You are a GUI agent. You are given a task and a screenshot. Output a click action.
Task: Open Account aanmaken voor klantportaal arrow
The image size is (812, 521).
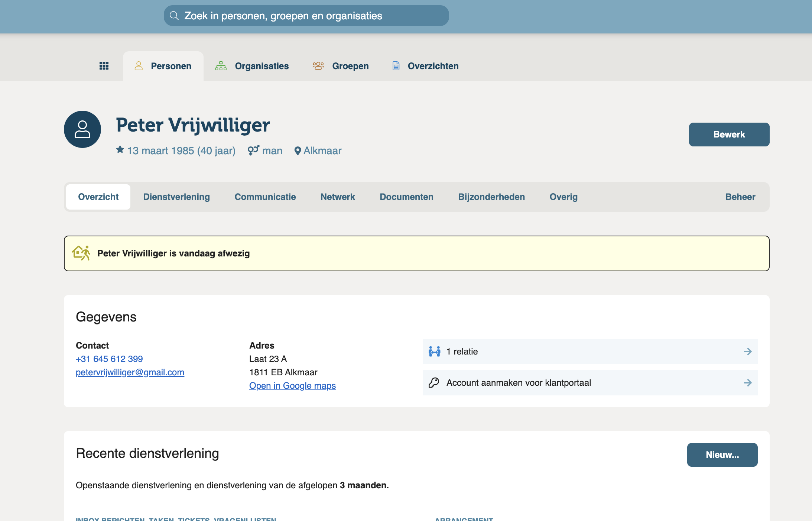pos(748,383)
